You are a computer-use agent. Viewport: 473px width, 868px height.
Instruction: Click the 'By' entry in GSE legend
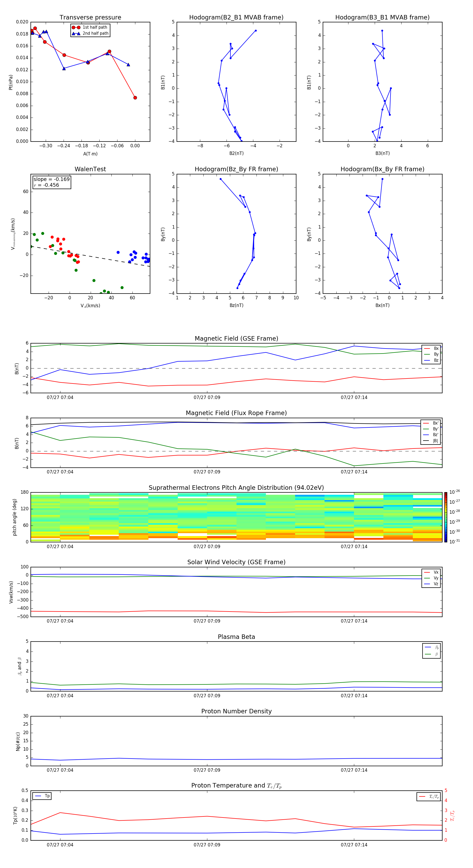[x=431, y=354]
